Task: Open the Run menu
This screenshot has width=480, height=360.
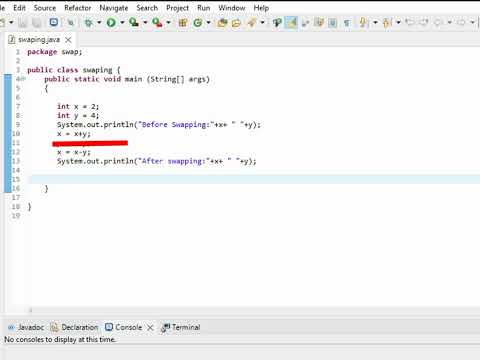Action: pos(203,8)
